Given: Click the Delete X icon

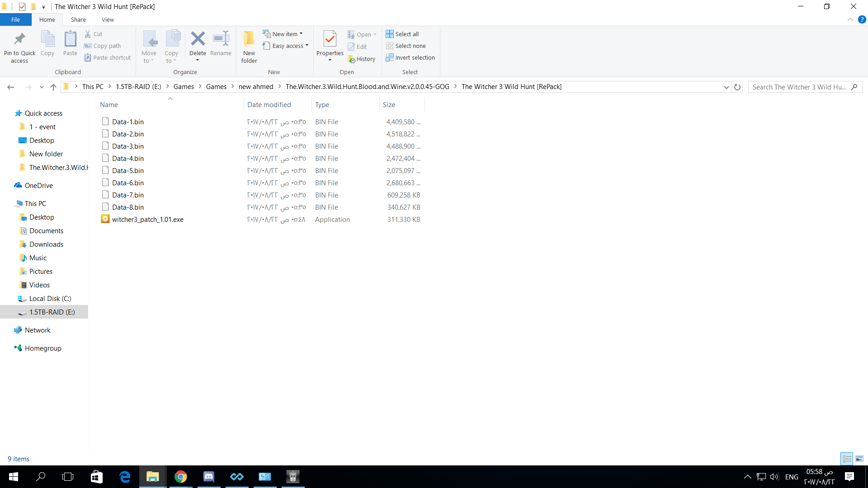Looking at the screenshot, I should coord(198,39).
